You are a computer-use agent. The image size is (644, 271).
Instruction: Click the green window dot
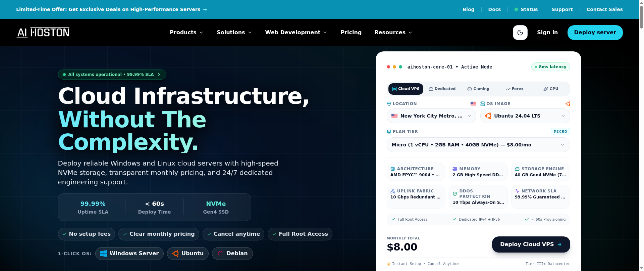click(x=400, y=67)
